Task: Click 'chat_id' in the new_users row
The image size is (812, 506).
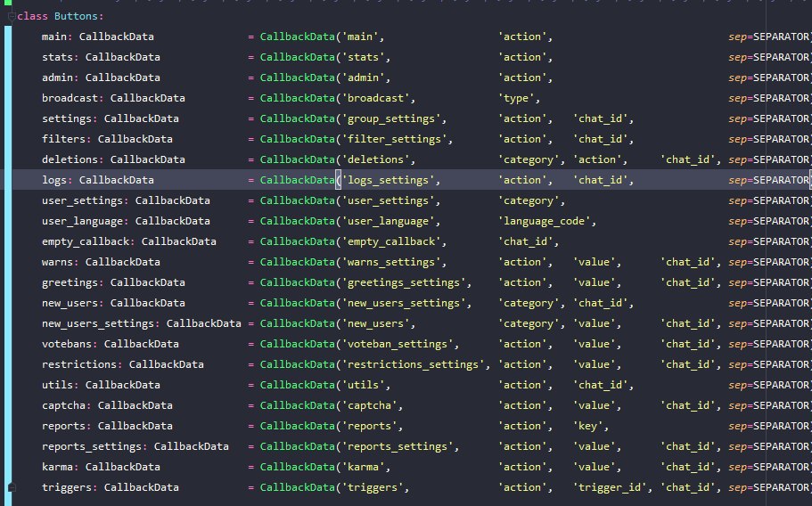Action: 600,303
